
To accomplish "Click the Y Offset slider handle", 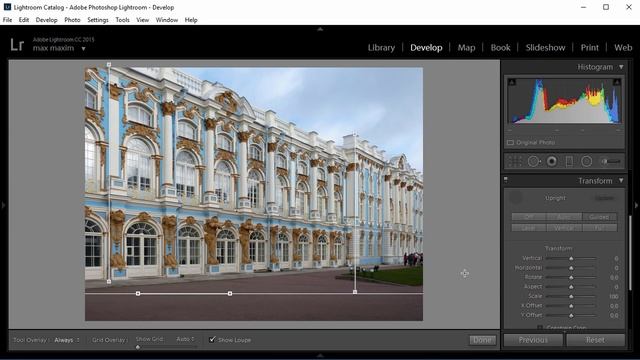I will click(x=571, y=315).
